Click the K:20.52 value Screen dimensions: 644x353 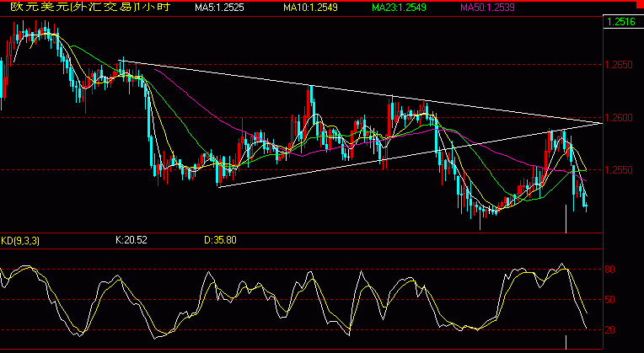tap(131, 240)
